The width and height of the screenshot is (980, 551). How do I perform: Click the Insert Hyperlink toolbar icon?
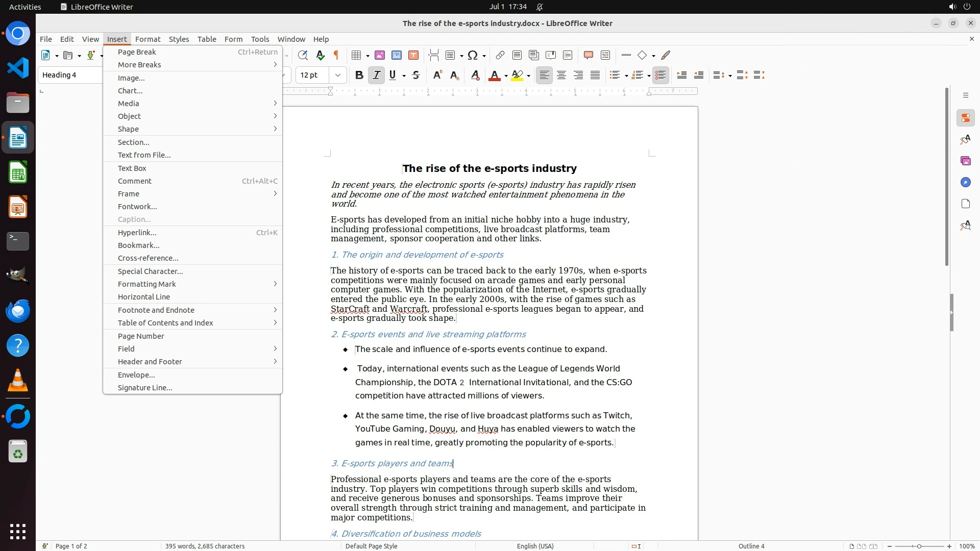(500, 55)
